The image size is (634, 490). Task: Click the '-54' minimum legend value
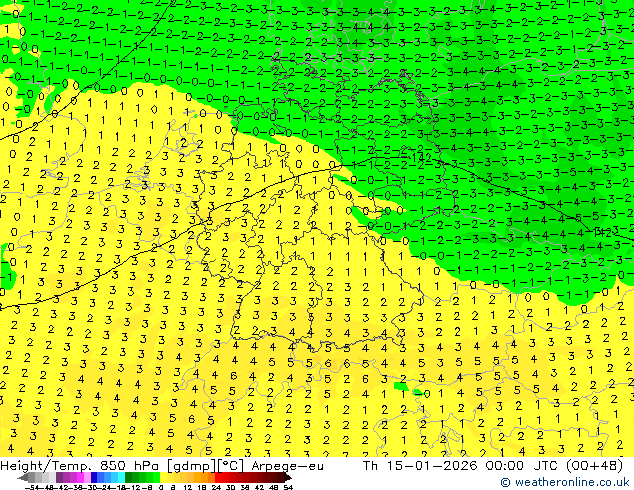pyautogui.click(x=32, y=487)
